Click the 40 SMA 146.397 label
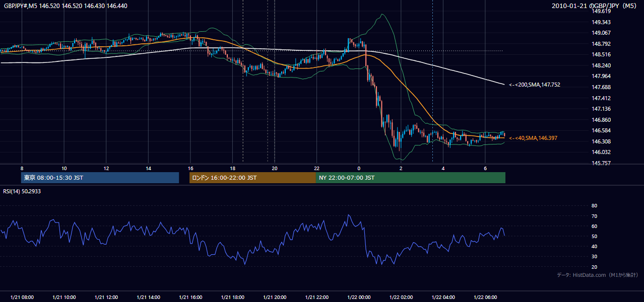Screen dimensions: 644x302 click(533, 138)
